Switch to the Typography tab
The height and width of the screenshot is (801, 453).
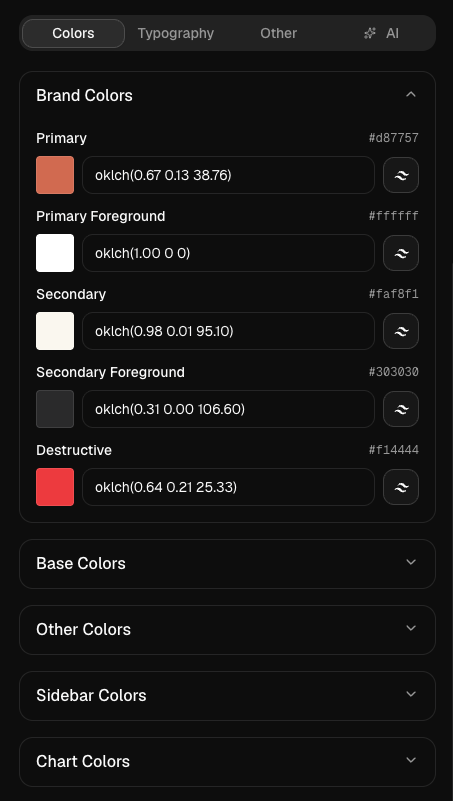(176, 33)
